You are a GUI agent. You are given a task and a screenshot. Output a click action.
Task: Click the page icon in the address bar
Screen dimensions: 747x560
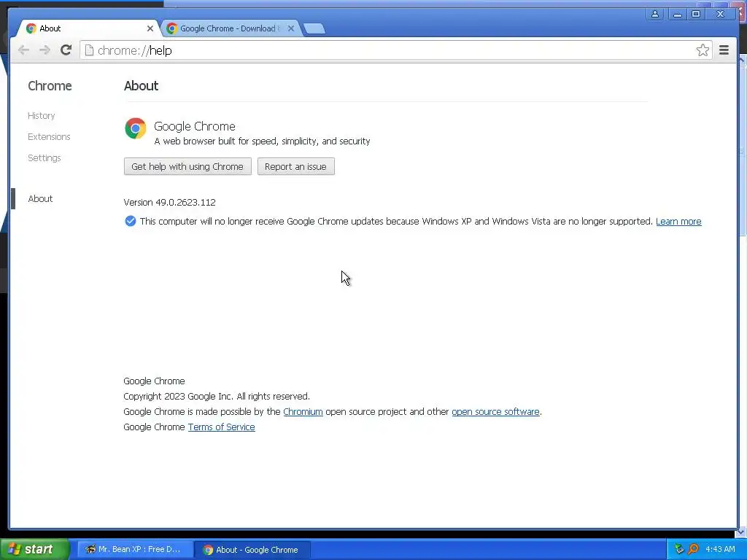tap(89, 50)
